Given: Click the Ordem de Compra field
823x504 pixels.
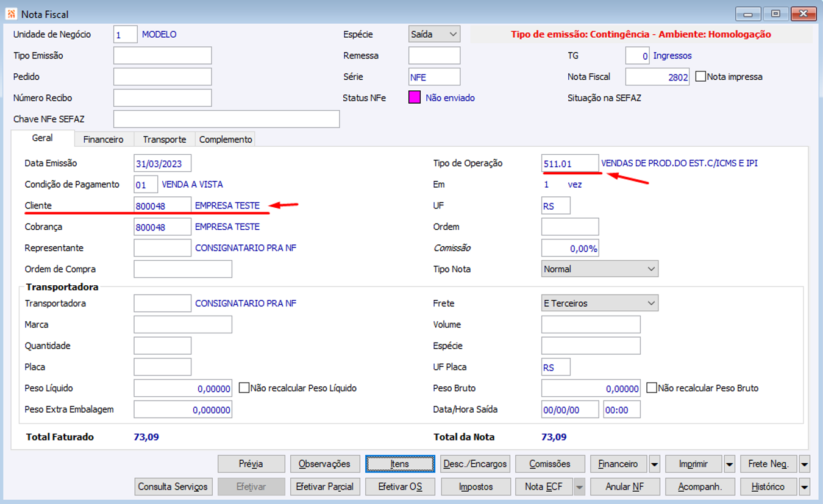Looking at the screenshot, I should point(183,269).
